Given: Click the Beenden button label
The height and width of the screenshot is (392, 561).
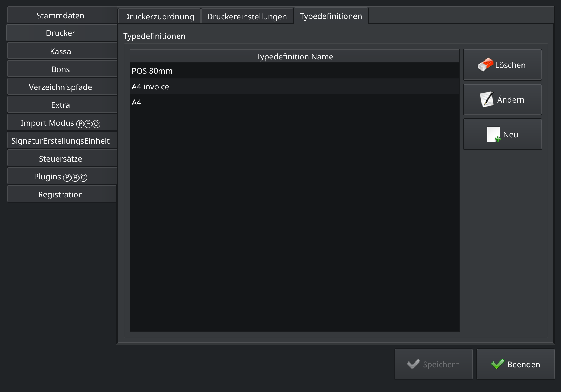Looking at the screenshot, I should pos(524,364).
